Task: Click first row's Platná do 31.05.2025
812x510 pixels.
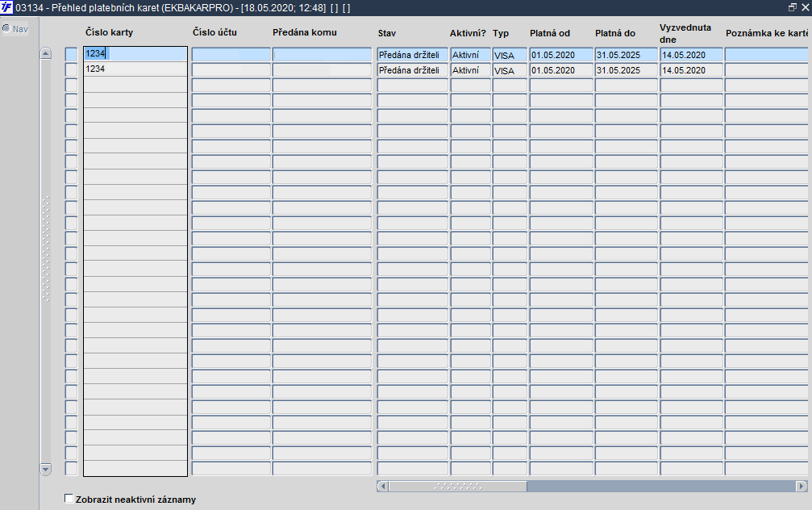Action: pyautogui.click(x=626, y=54)
